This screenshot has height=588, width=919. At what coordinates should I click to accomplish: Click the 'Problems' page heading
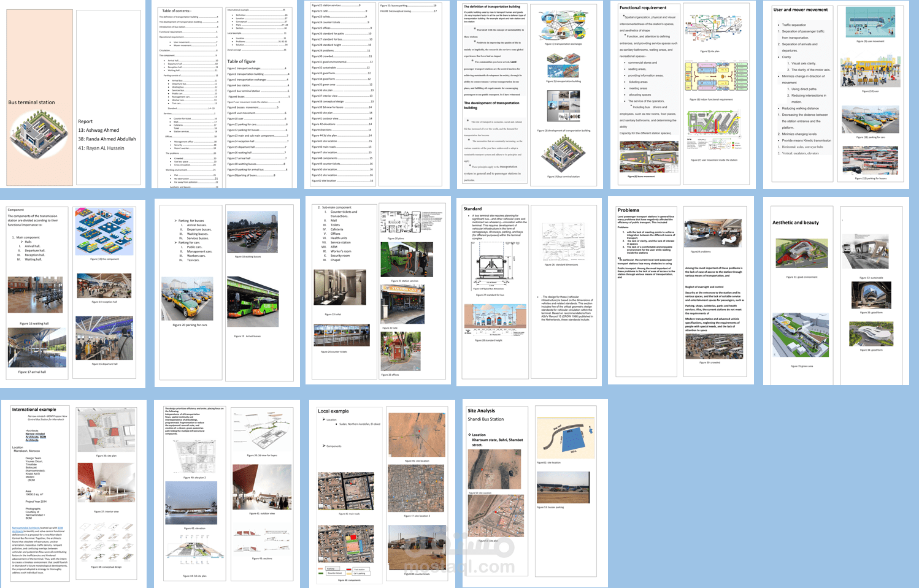(628, 210)
